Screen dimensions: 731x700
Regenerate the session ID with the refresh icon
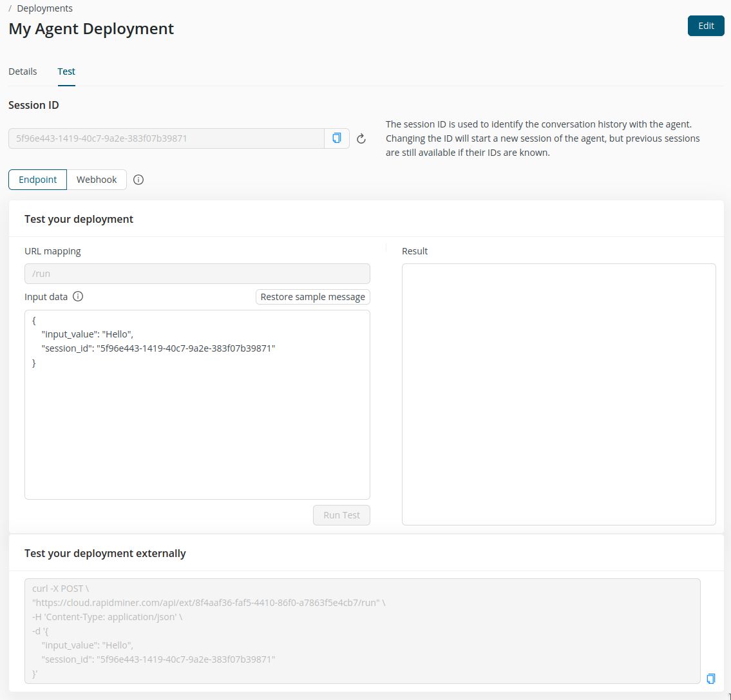click(361, 138)
